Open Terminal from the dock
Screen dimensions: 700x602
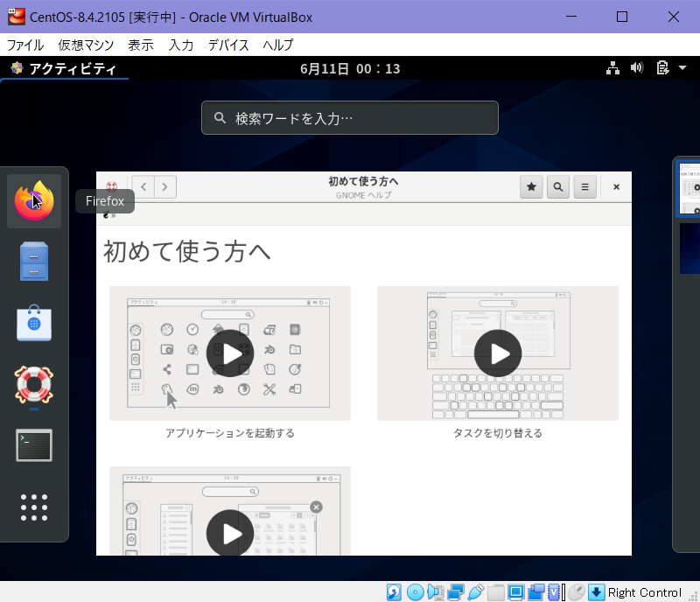33,445
